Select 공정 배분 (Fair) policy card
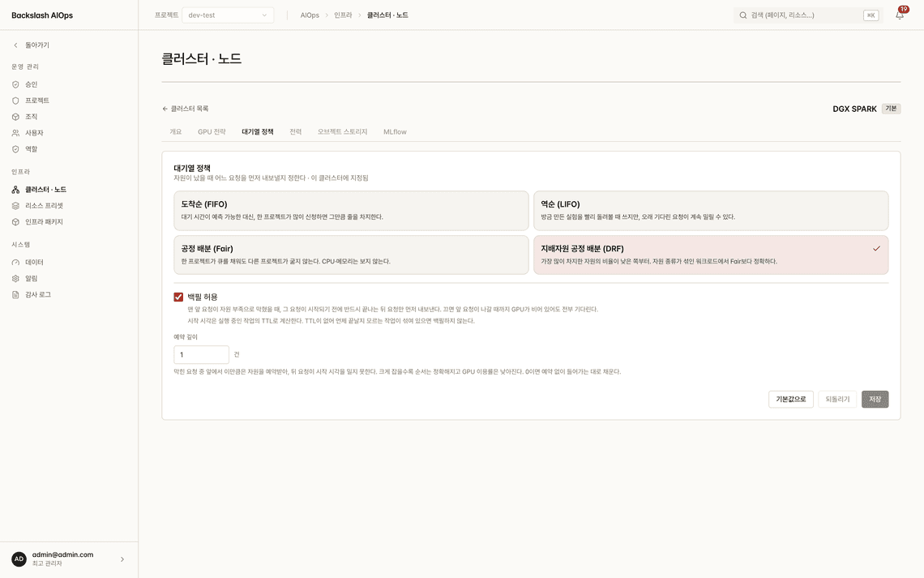The image size is (924, 578). [x=351, y=255]
